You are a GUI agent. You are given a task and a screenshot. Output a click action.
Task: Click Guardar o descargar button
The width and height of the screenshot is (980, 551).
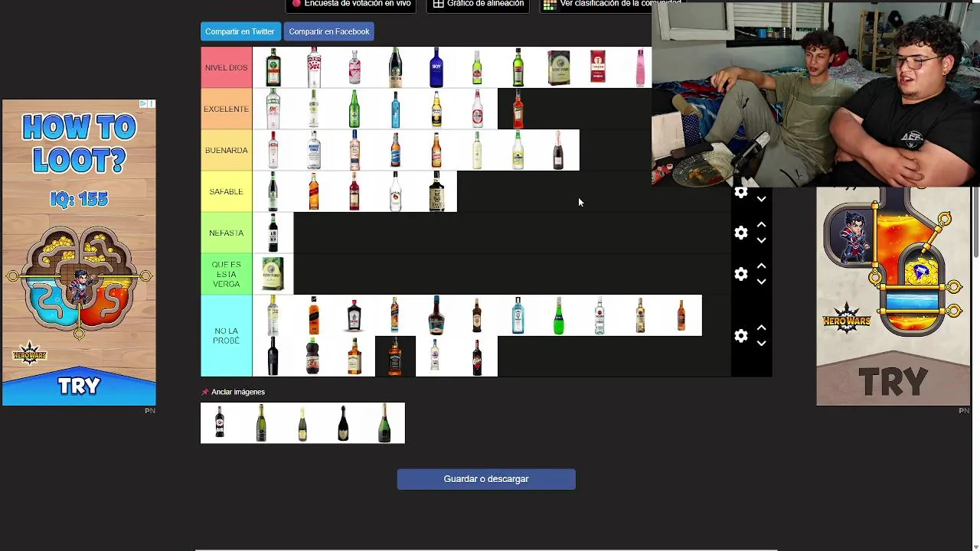pos(486,479)
